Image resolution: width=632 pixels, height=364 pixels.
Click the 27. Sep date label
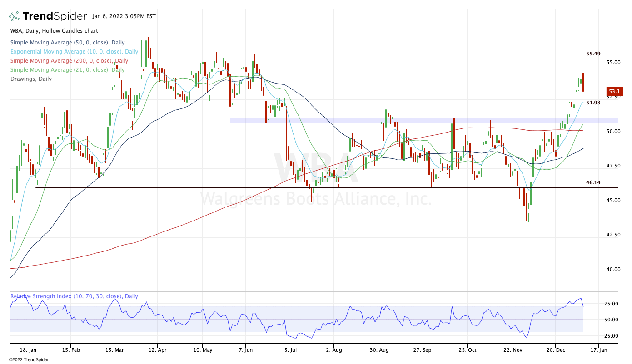pos(422,350)
